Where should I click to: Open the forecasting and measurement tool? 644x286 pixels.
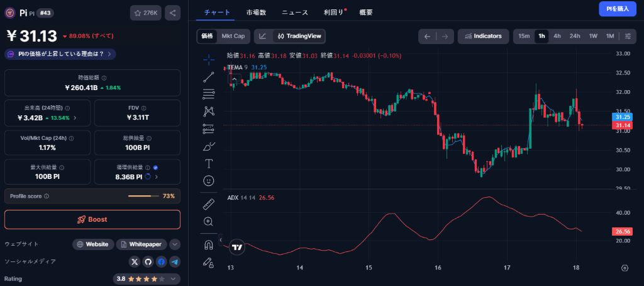point(209,129)
